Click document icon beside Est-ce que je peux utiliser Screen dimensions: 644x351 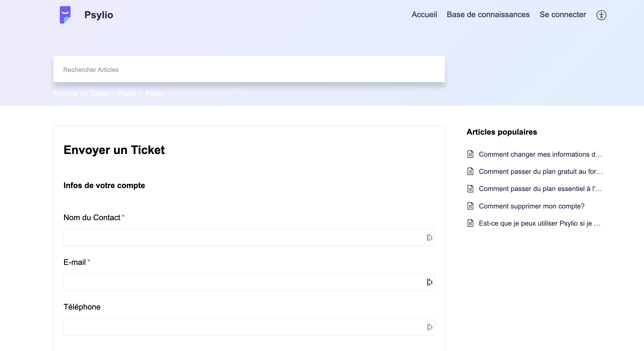click(x=470, y=223)
